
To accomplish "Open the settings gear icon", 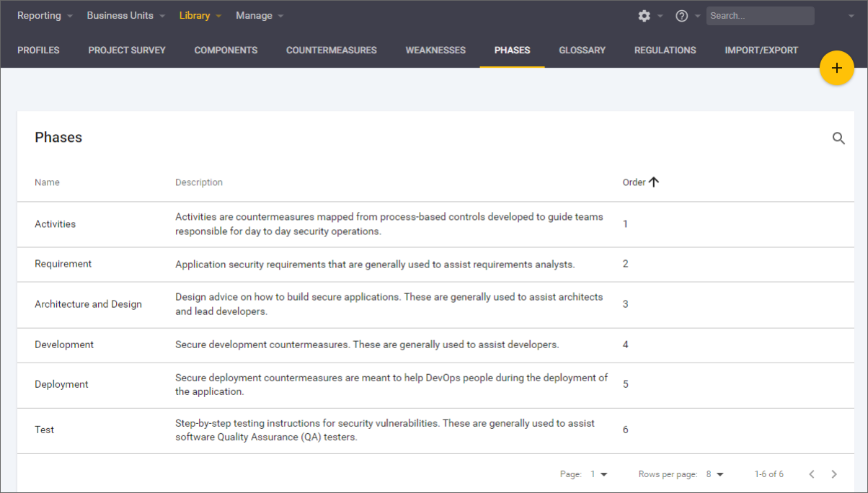I will pyautogui.click(x=644, y=16).
